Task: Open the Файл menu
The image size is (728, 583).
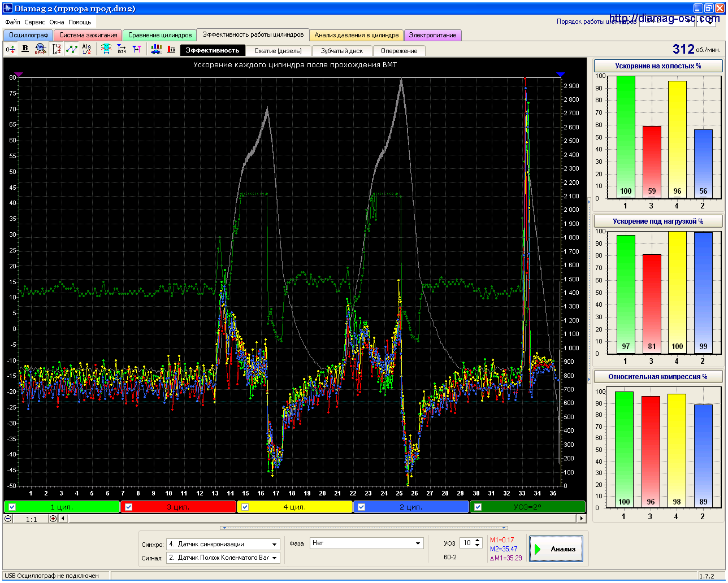Action: [12, 22]
